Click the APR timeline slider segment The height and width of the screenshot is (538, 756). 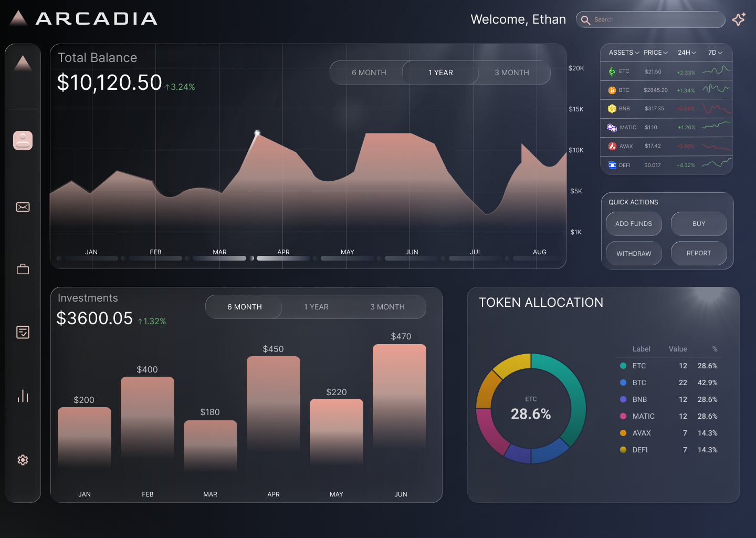point(283,258)
